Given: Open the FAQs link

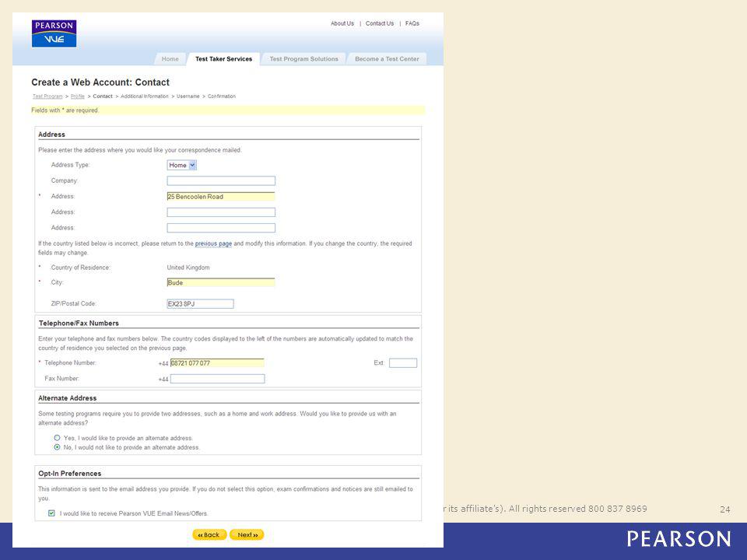Looking at the screenshot, I should pyautogui.click(x=412, y=23).
